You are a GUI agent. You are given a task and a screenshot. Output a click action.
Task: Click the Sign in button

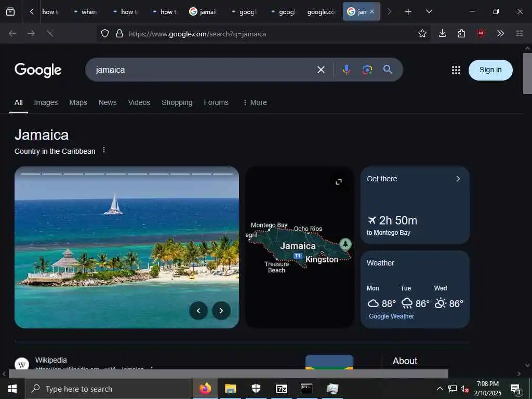490,70
